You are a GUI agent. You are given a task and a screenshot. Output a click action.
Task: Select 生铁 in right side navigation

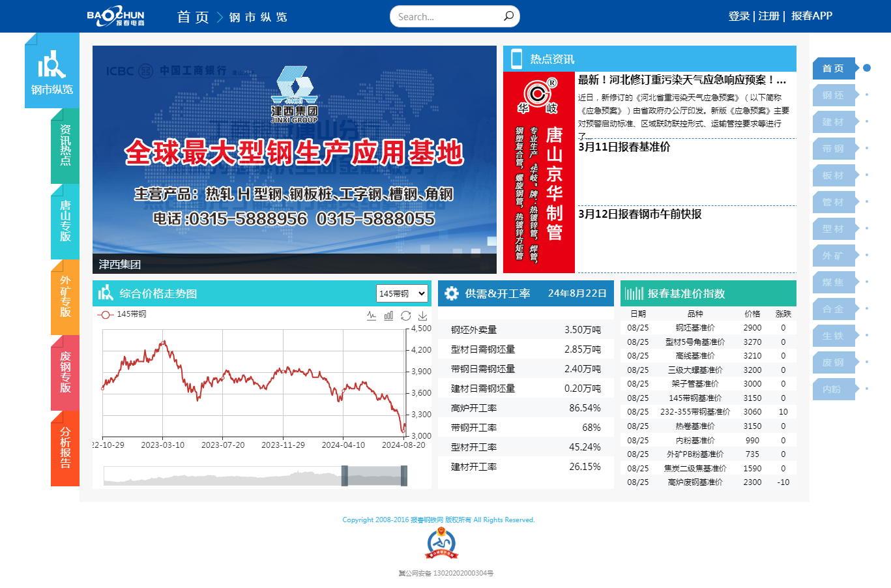click(834, 336)
